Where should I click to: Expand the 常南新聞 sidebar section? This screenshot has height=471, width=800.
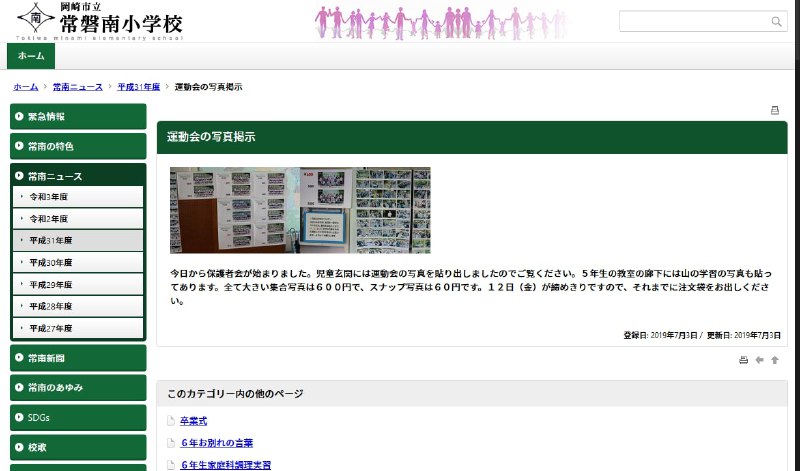click(x=78, y=357)
